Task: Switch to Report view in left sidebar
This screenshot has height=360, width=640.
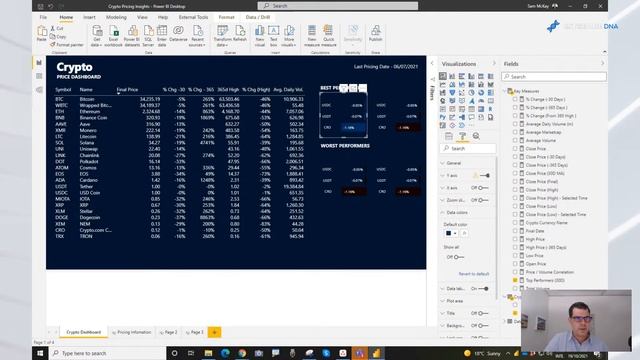Action: click(39, 63)
